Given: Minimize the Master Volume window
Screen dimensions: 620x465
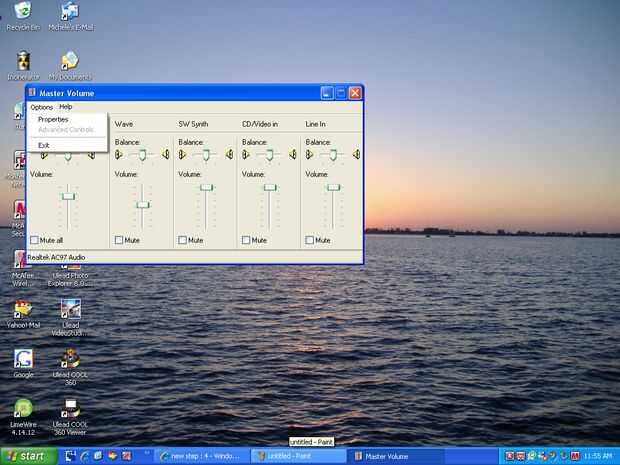Looking at the screenshot, I should (x=327, y=93).
